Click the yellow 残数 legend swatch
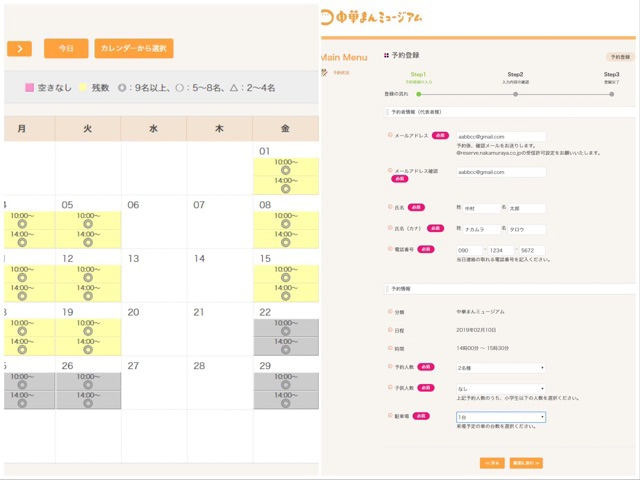 pyautogui.click(x=83, y=87)
